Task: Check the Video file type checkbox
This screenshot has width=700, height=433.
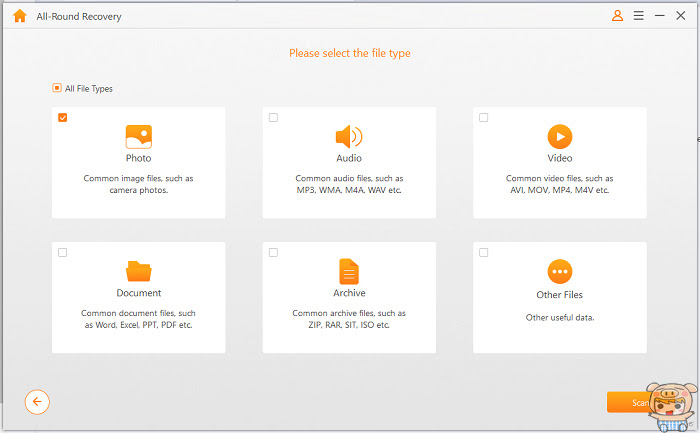Action: pyautogui.click(x=483, y=117)
